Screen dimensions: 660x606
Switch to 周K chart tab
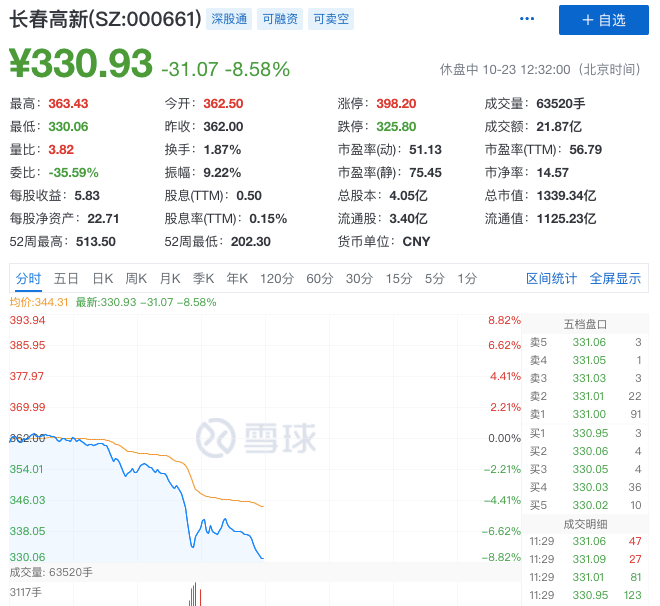pyautogui.click(x=136, y=279)
